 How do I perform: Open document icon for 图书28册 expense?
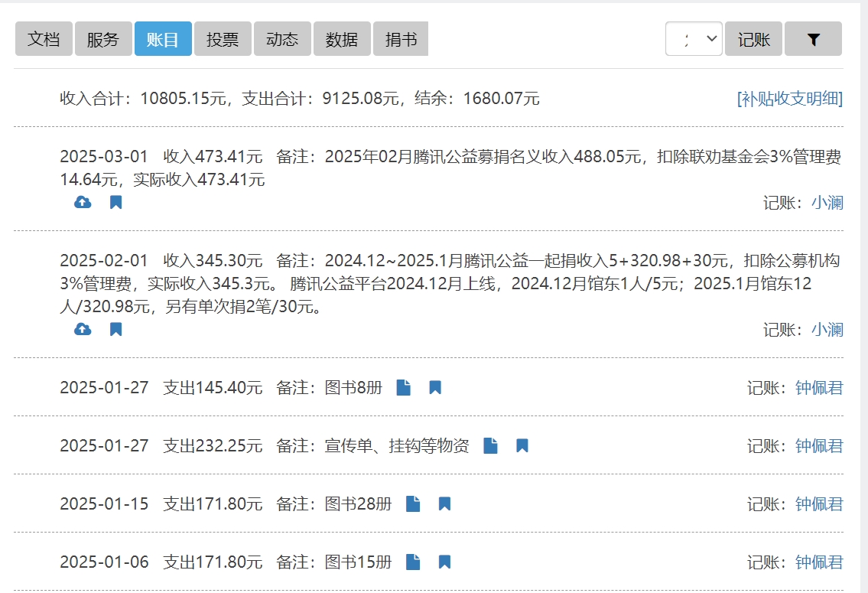pyautogui.click(x=413, y=504)
